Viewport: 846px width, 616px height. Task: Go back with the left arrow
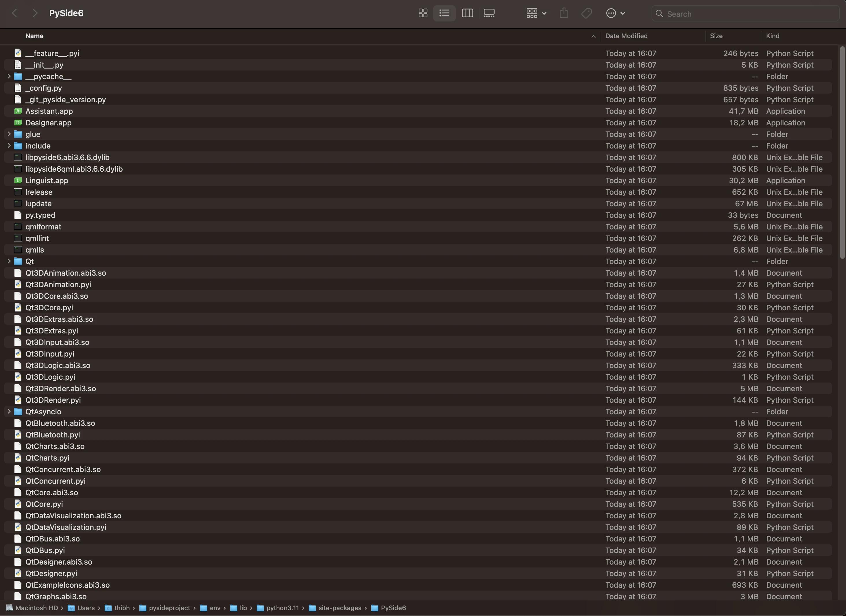pyautogui.click(x=14, y=13)
